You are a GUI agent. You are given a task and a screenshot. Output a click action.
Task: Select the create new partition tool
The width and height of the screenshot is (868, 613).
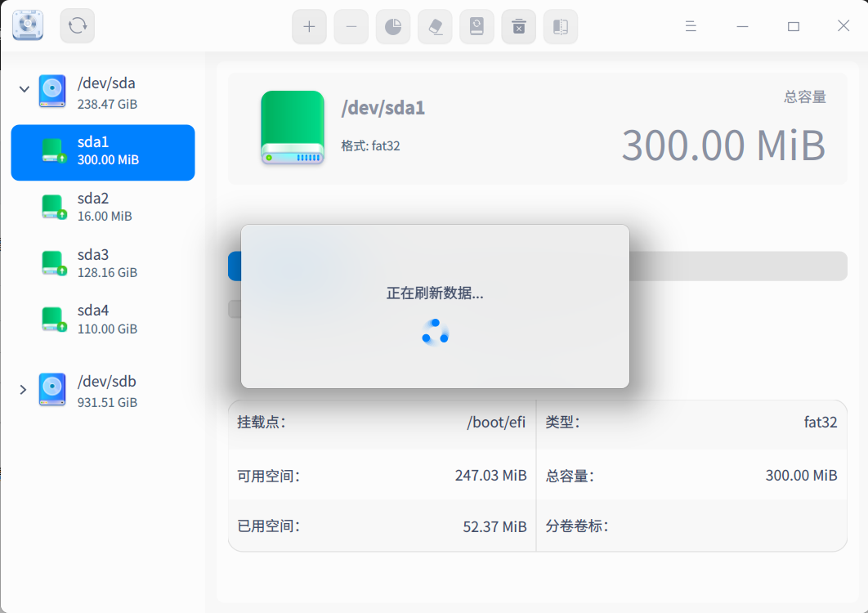pyautogui.click(x=309, y=26)
